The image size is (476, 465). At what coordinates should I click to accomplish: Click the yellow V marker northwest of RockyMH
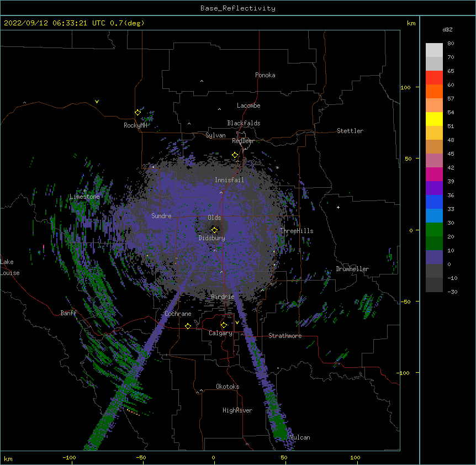(x=97, y=102)
